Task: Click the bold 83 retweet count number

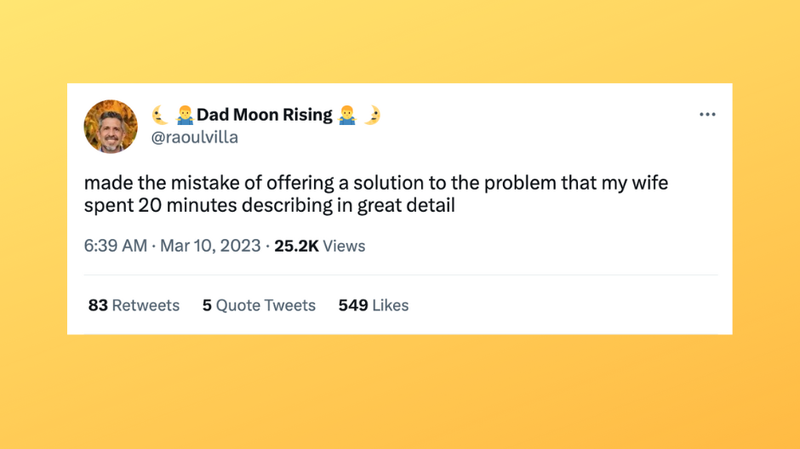Action: 98,305
